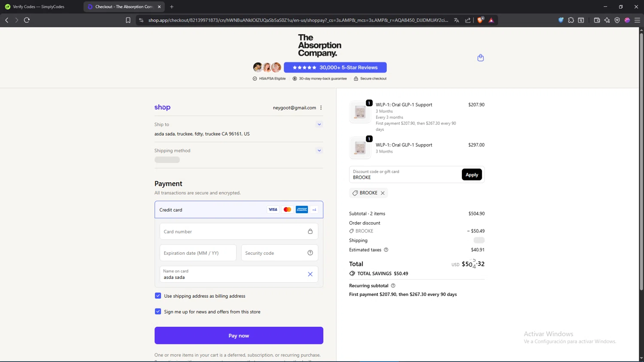The height and width of the screenshot is (362, 644).
Task: Click the browser back arrow
Action: (x=7, y=20)
